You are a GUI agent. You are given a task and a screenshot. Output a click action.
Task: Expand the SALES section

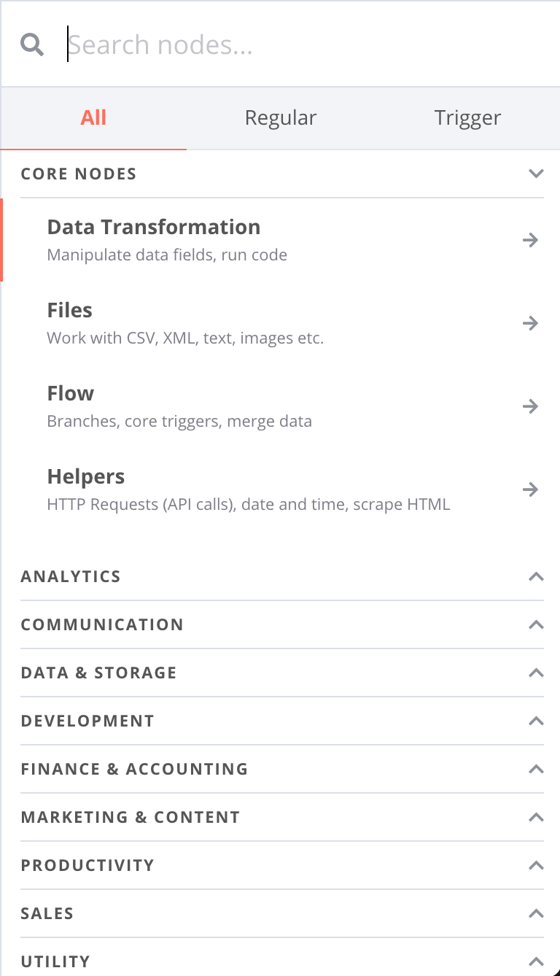(x=536, y=913)
